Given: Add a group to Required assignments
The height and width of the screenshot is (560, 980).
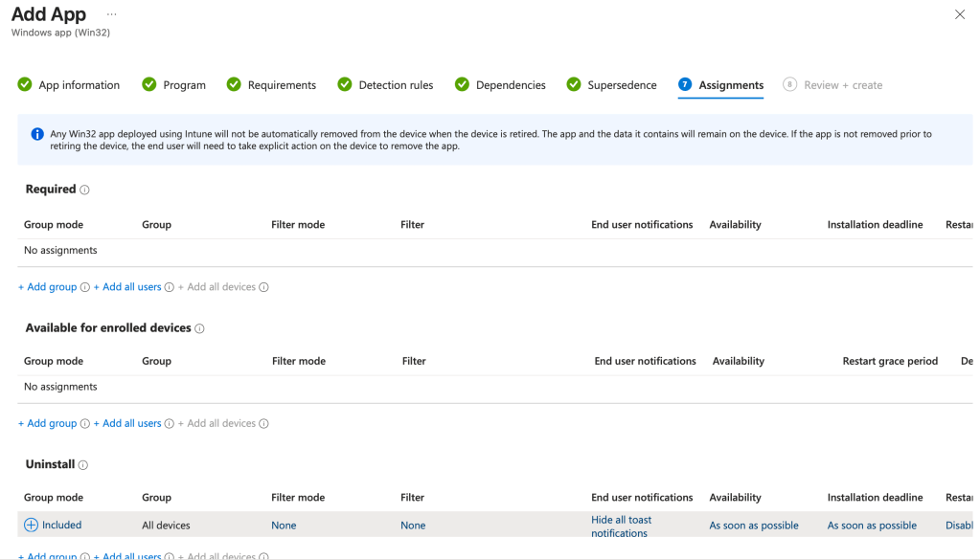Looking at the screenshot, I should coord(45,286).
